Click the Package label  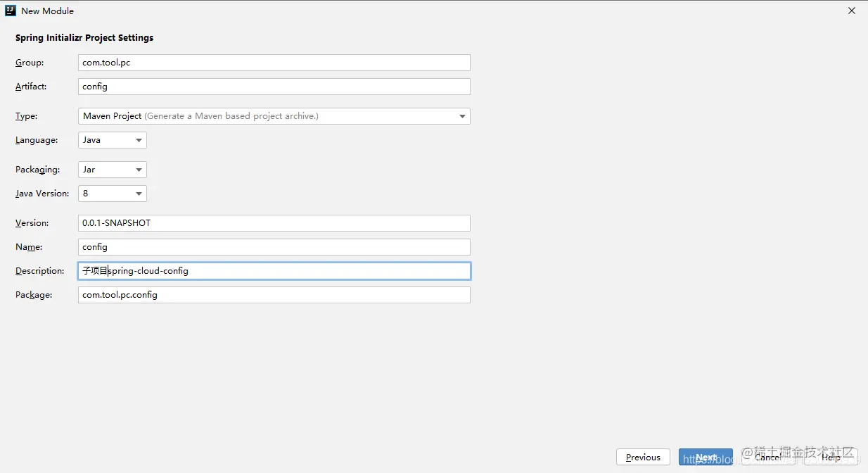34,295
